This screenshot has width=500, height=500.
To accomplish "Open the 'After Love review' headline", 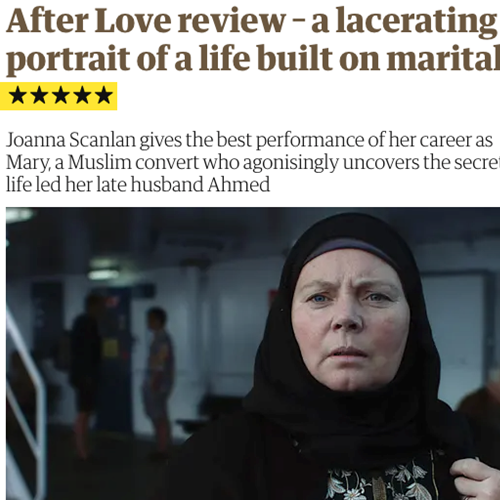I will (146, 21).
